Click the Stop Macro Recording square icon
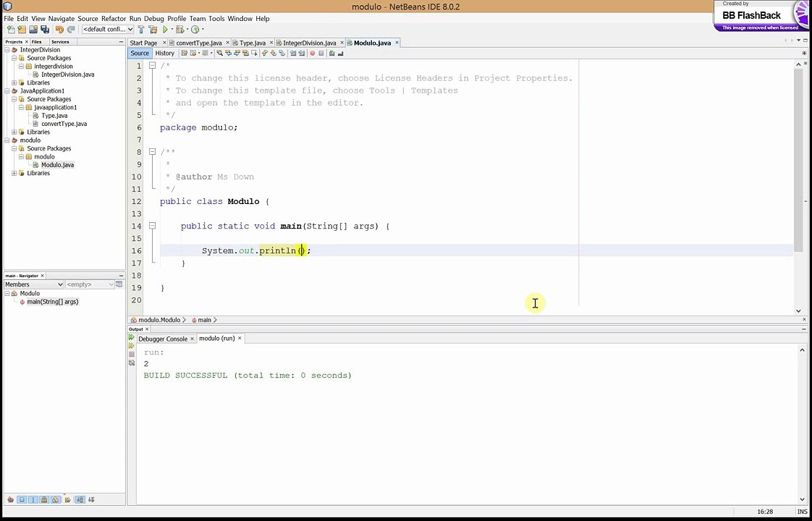This screenshot has width=812, height=521. click(x=321, y=53)
